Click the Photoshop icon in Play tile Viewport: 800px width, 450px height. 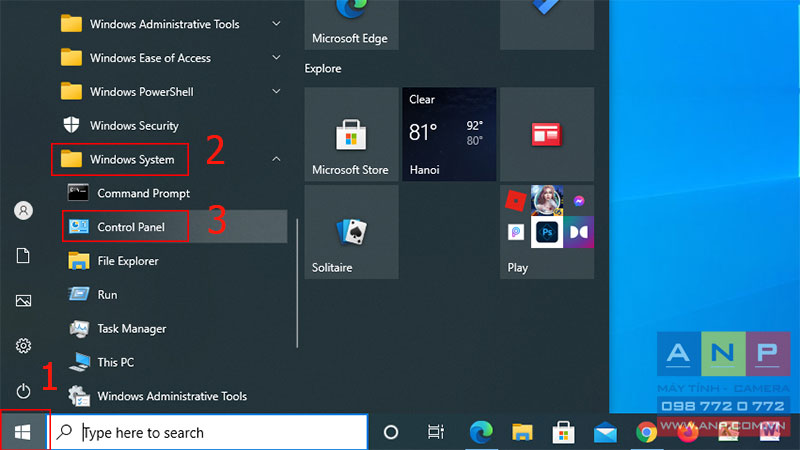click(x=547, y=232)
